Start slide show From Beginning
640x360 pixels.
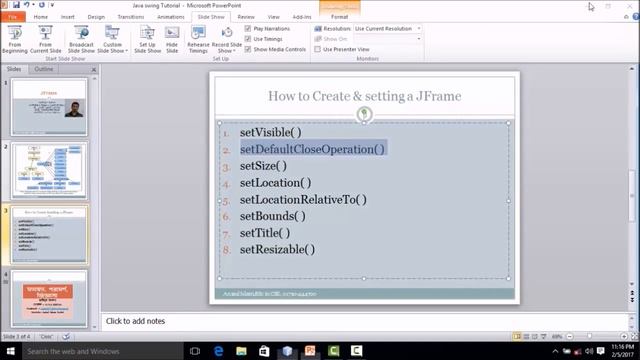(x=15, y=39)
